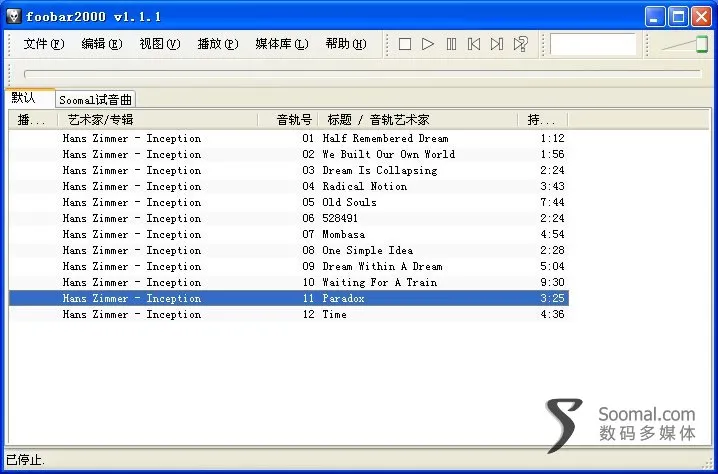Click track number 12
This screenshot has width=718, height=474.
[x=308, y=314]
